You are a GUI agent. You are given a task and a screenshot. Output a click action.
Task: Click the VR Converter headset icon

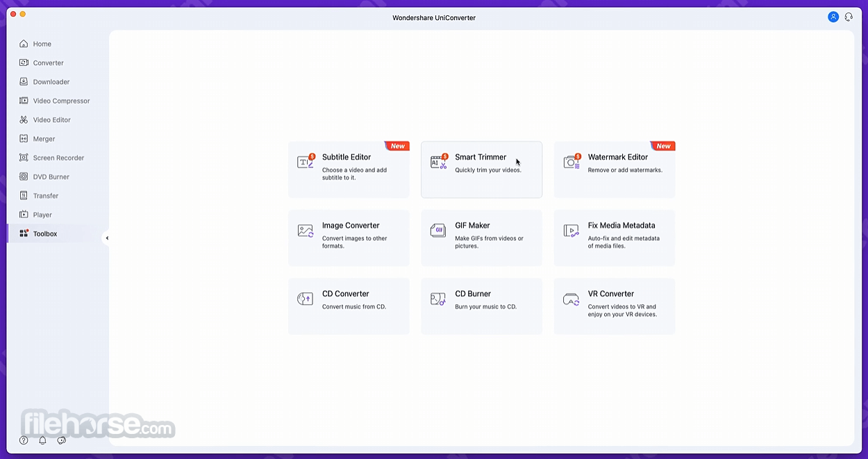(571, 299)
